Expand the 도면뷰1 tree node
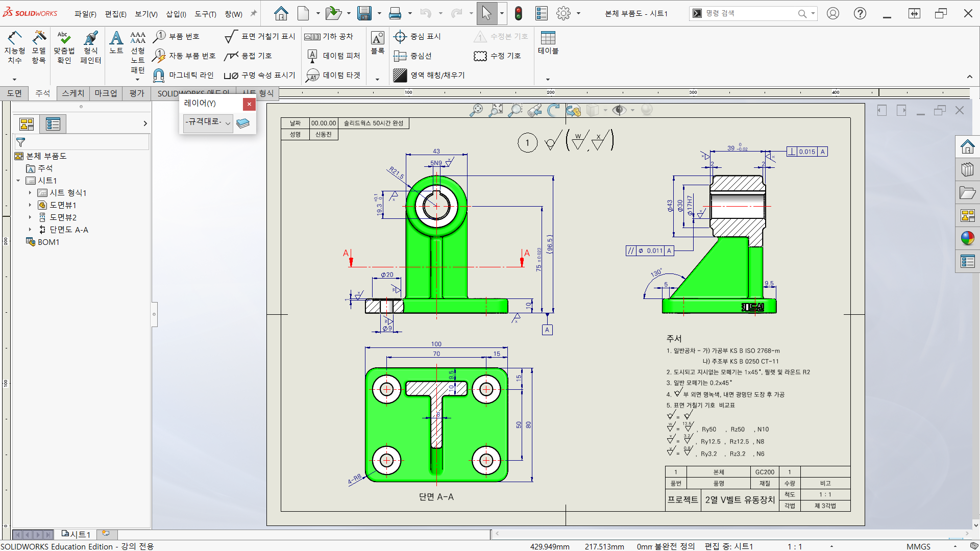Image resolution: width=980 pixels, height=551 pixels. (x=30, y=205)
